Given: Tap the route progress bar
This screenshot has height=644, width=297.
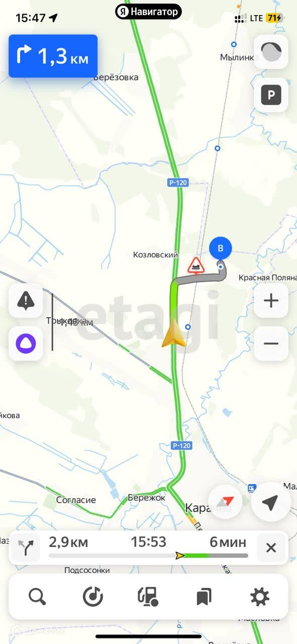Looking at the screenshot, I should [148, 555].
